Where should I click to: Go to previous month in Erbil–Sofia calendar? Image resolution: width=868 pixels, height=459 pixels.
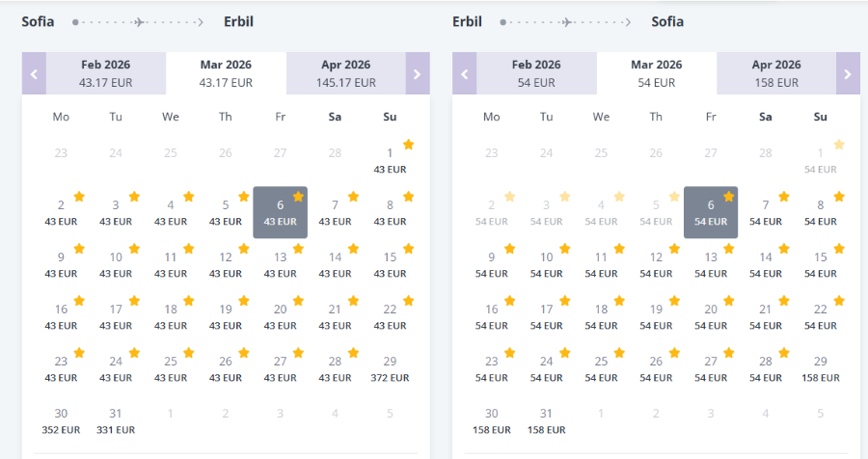pos(465,73)
